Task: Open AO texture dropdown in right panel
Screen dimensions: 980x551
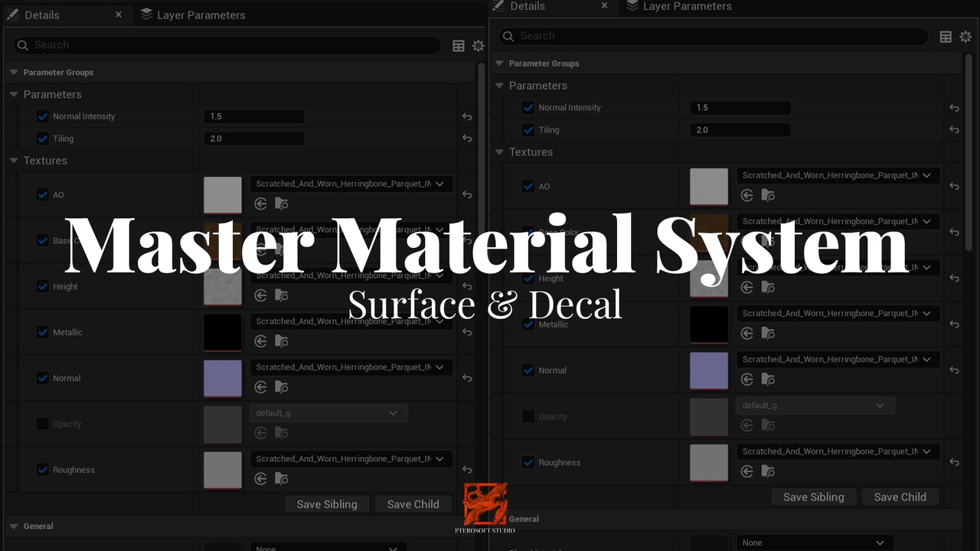Action: pos(838,175)
